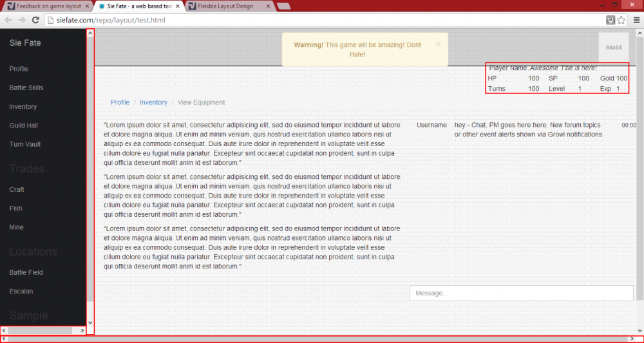Dismiss the Warning alert with its X
The image size is (644, 343).
439,44
